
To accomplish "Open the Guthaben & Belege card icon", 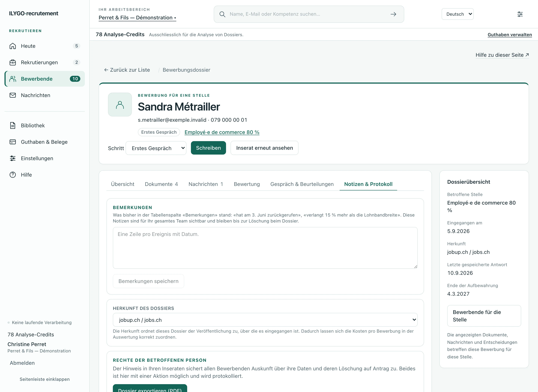I will click(13, 142).
